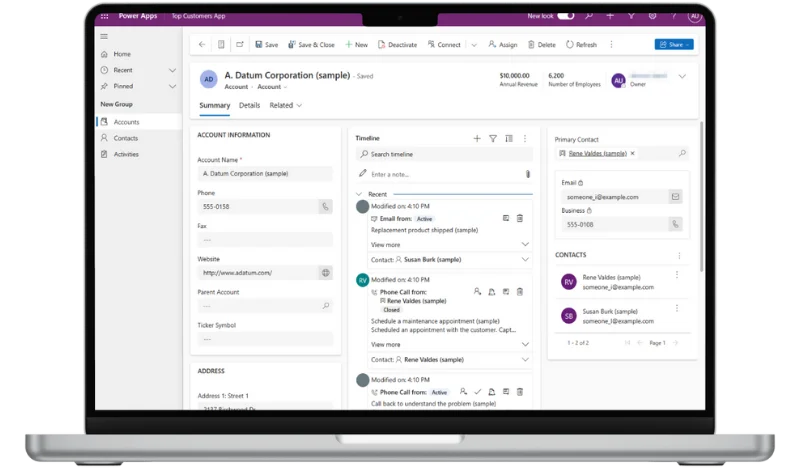Open the Rene Valdes primary contact link
The width and height of the screenshot is (800, 470).
click(597, 153)
